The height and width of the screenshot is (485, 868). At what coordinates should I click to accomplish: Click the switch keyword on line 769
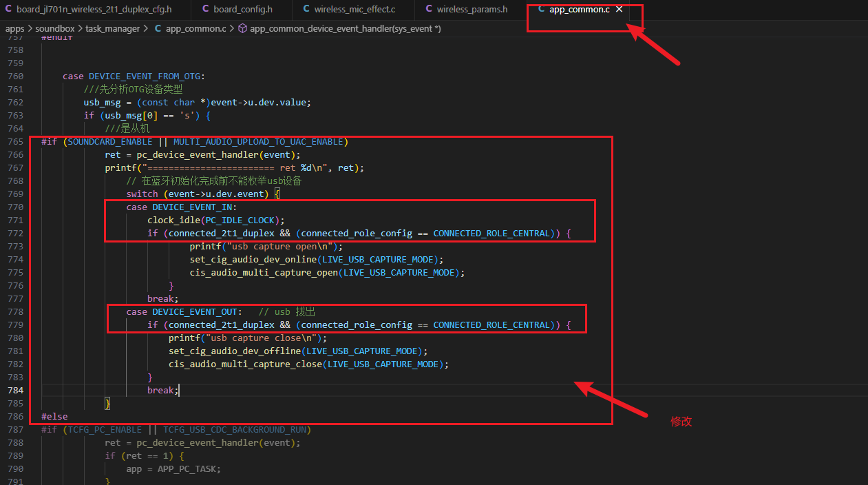click(142, 194)
